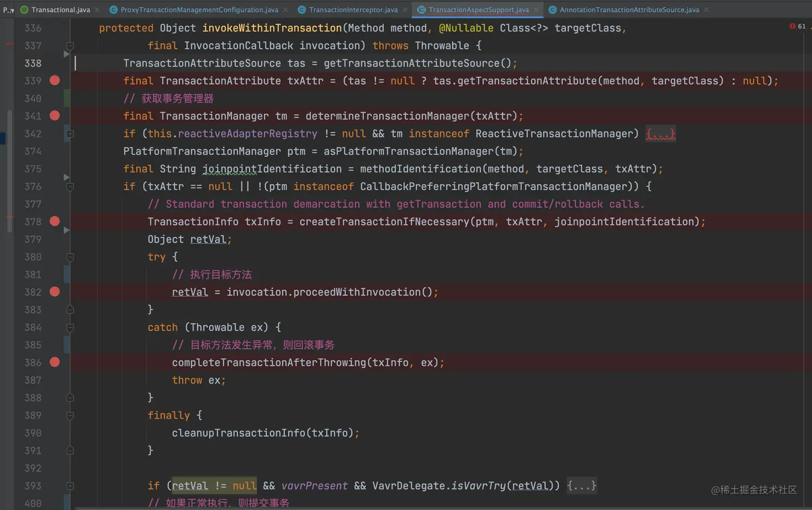This screenshot has width=812, height=510.
Task: Click line number 338 in the gutter
Action: tap(33, 63)
